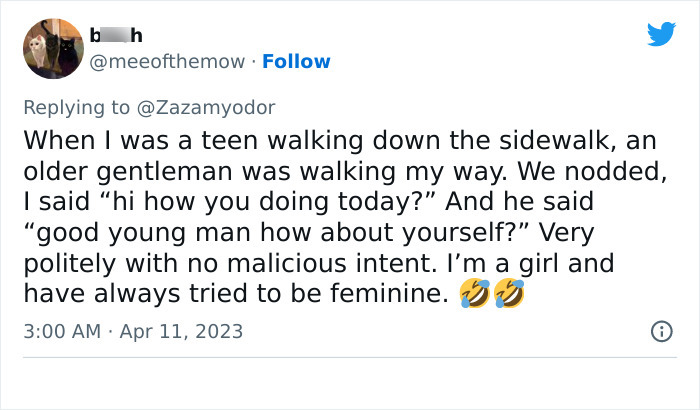Click the blurred display name
The height and width of the screenshot is (410, 700).
point(117,37)
